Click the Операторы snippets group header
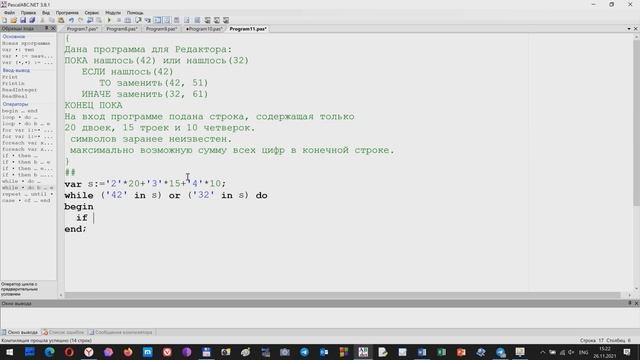Image resolution: width=640 pixels, height=360 pixels. click(x=16, y=104)
